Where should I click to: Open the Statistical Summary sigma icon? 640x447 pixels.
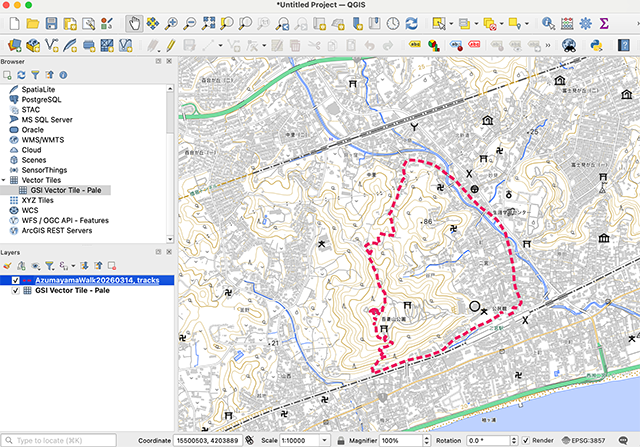click(x=604, y=23)
